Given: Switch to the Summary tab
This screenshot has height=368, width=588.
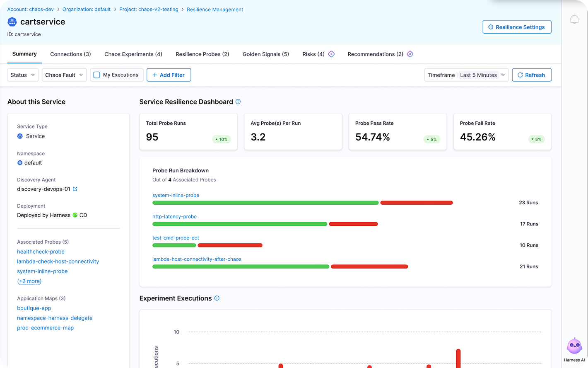Looking at the screenshot, I should point(24,54).
